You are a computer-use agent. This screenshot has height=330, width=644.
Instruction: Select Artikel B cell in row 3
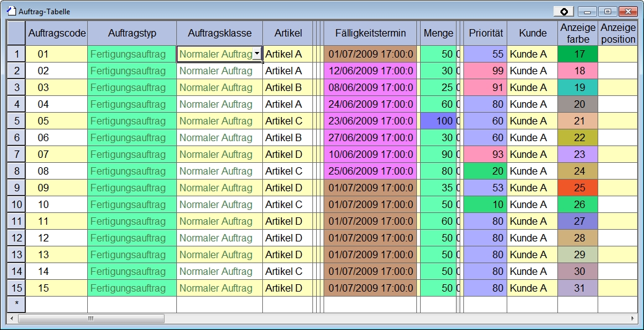click(287, 87)
